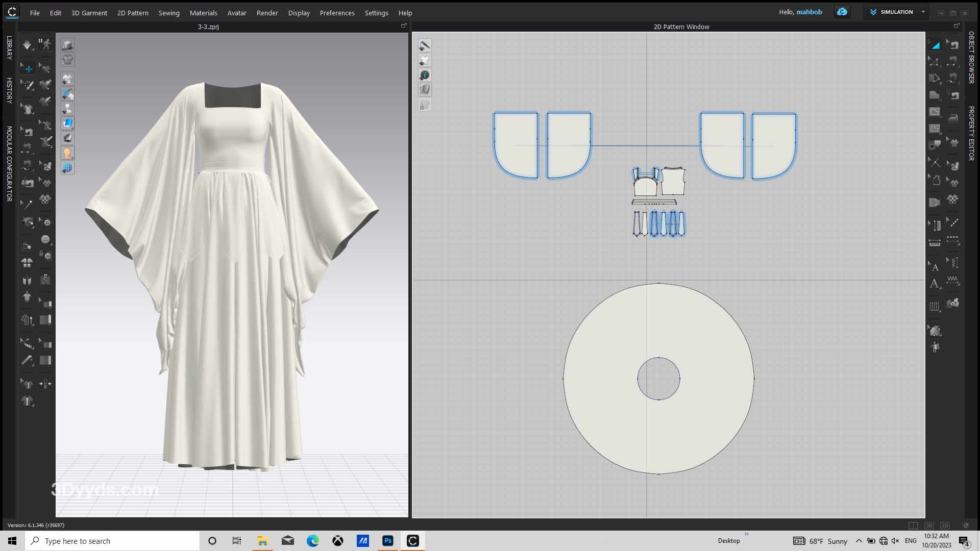Image resolution: width=980 pixels, height=551 pixels.
Task: Click the mahbob username link
Action: [x=809, y=12]
